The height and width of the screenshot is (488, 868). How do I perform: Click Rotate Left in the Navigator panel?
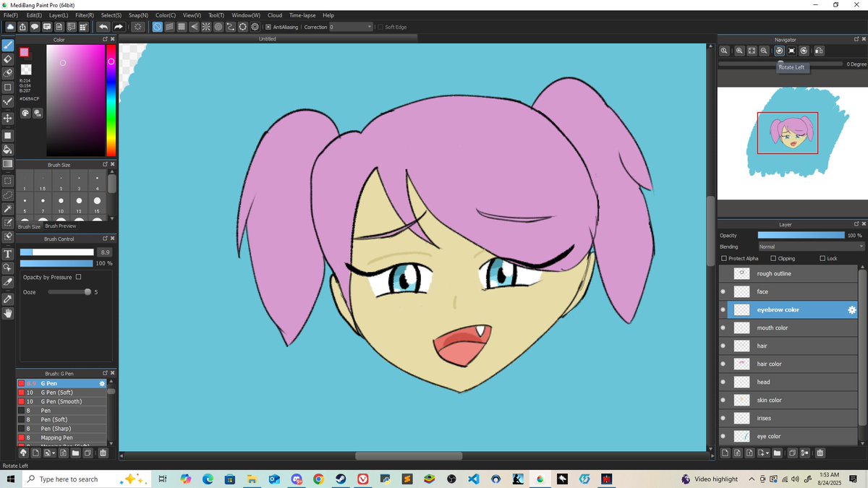[779, 51]
